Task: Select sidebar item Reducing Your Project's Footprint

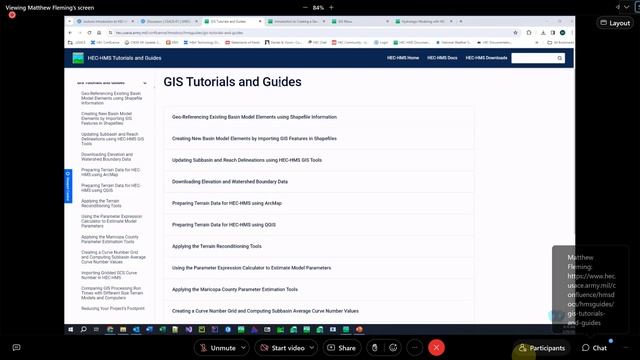Action: pos(113,309)
